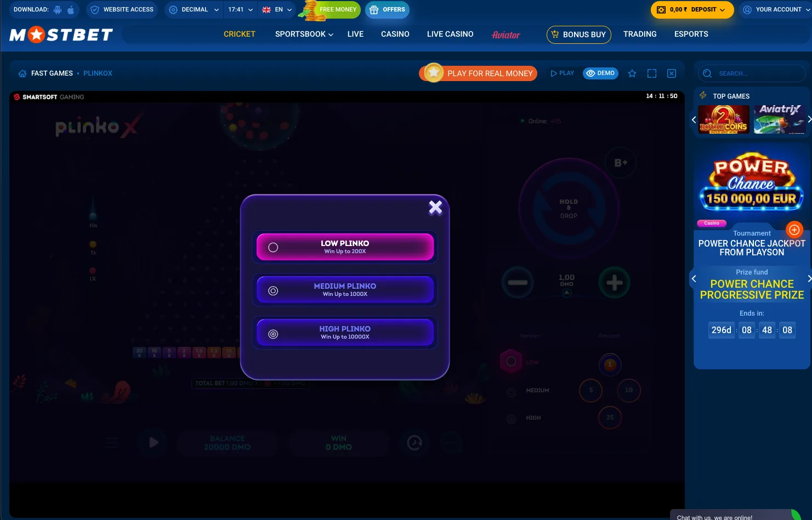Open the 17:41 time zone dropdown
The width and height of the screenshot is (812, 520).
241,10
